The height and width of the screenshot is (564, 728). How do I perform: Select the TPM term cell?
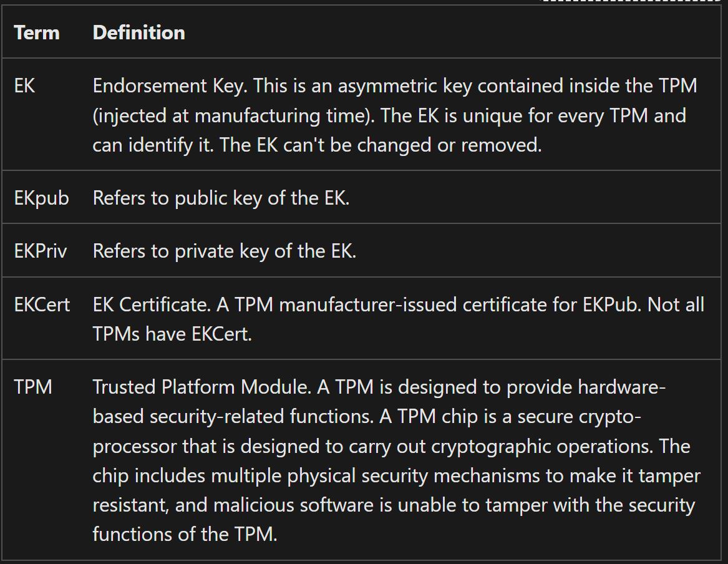coord(33,387)
